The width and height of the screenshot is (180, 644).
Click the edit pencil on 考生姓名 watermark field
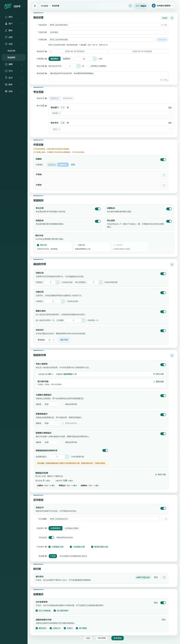pyautogui.click(x=49, y=340)
